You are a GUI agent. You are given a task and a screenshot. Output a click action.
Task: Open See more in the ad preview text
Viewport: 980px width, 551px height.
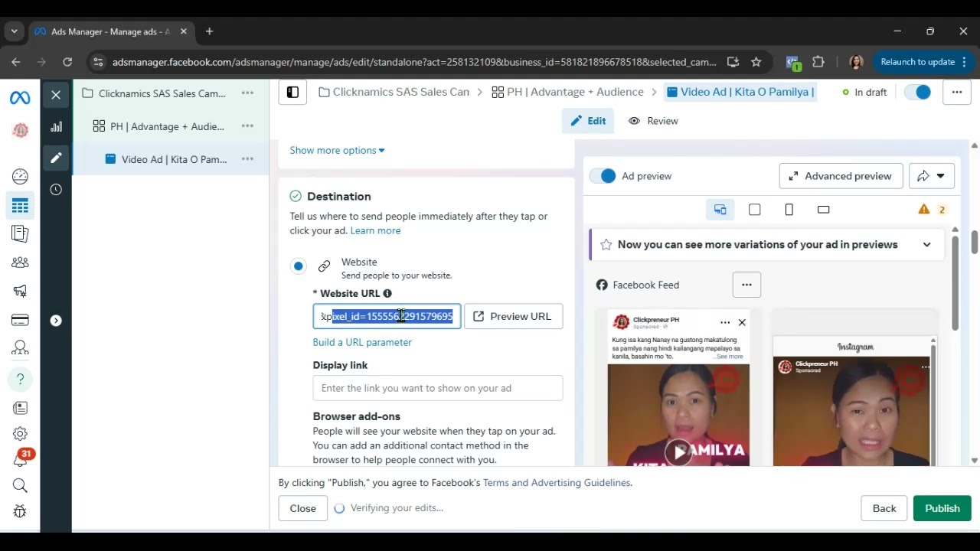[729, 357]
